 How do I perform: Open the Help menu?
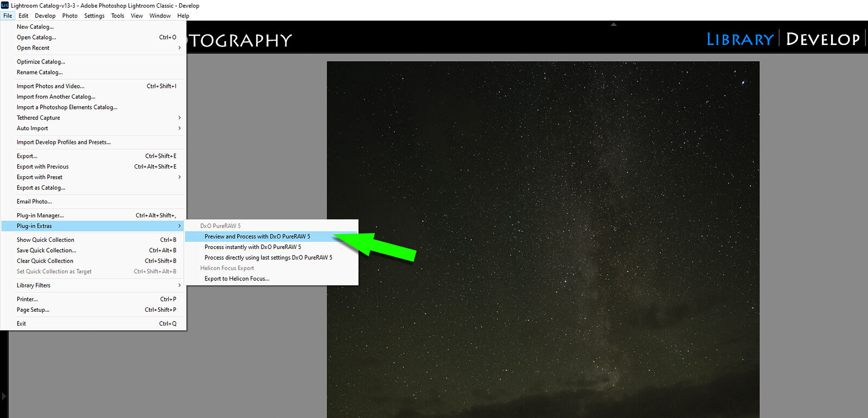click(x=183, y=16)
